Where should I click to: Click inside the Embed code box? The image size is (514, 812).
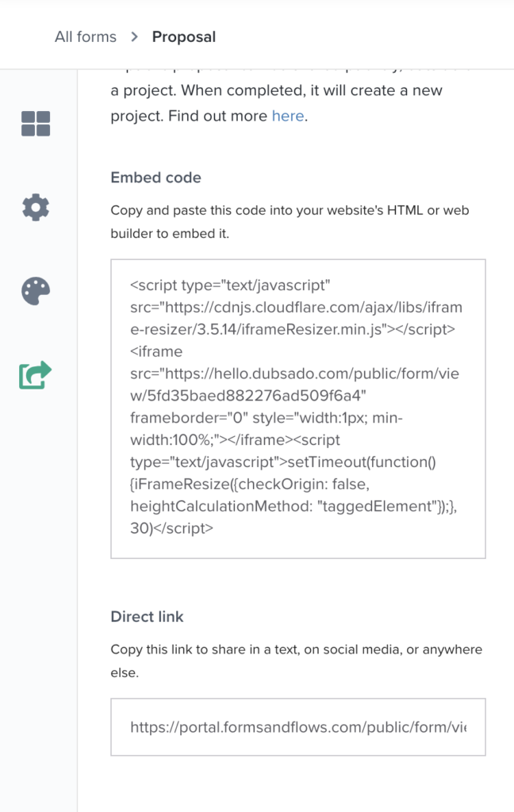point(298,408)
